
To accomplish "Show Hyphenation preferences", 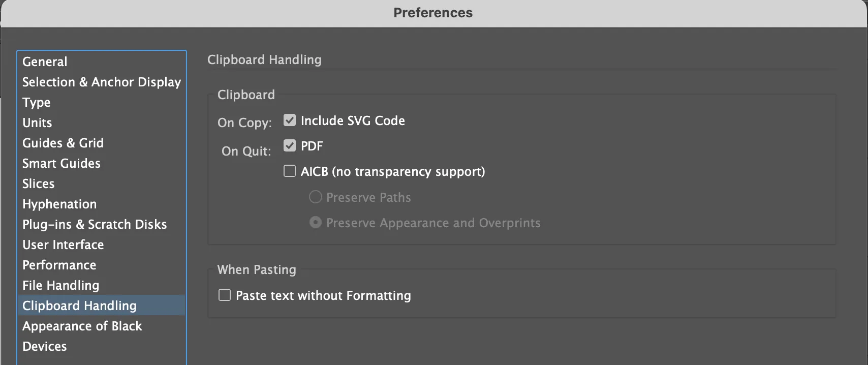I will pos(59,204).
